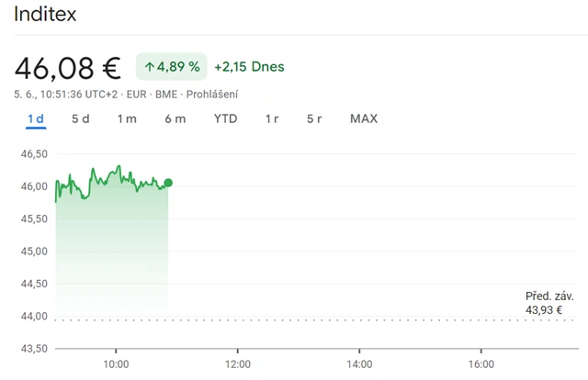Click the 12:00 time axis label
This screenshot has width=588, height=380.
238,363
